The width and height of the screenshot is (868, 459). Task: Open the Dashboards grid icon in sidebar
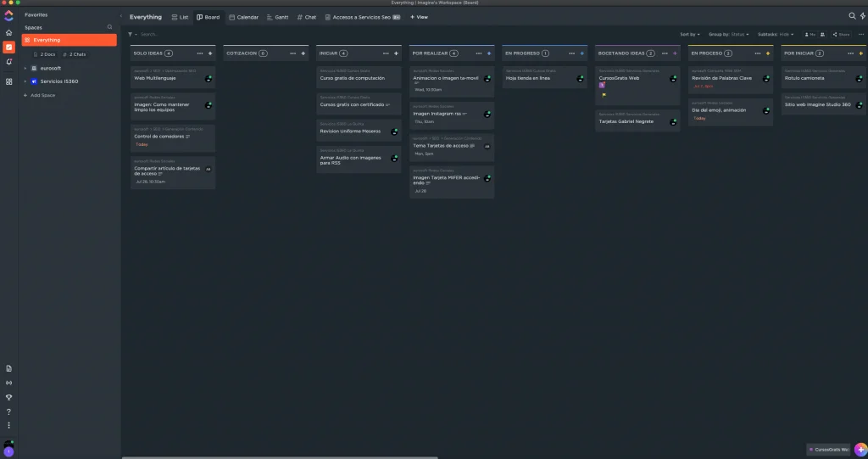coord(8,81)
